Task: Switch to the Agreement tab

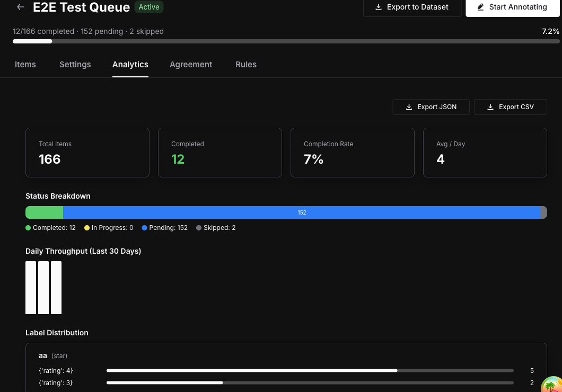Action: (x=191, y=64)
